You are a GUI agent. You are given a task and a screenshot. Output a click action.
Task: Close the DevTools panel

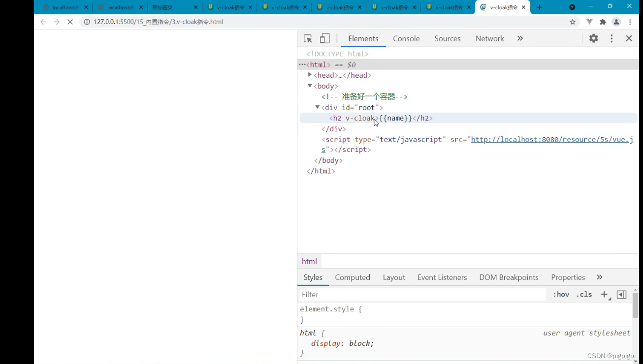(x=629, y=38)
